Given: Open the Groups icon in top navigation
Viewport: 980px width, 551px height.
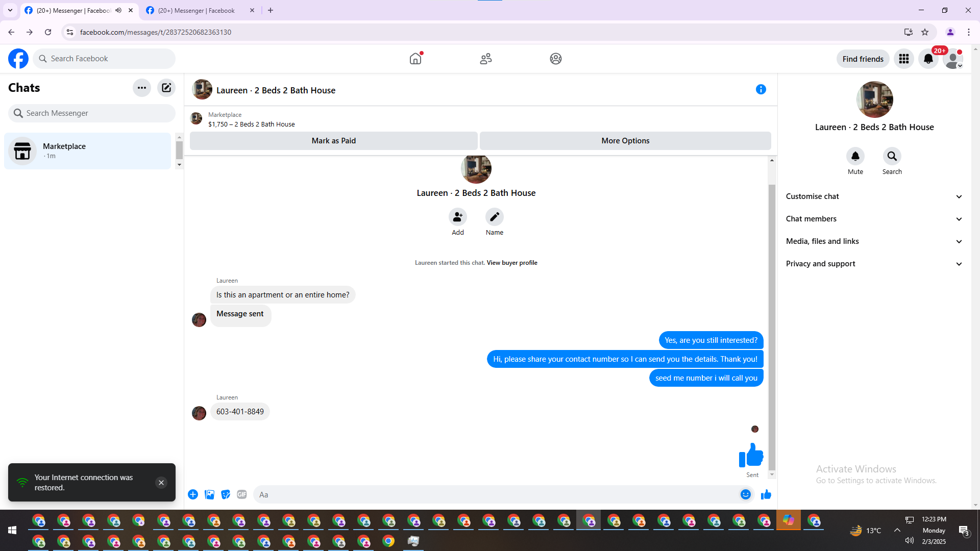Looking at the screenshot, I should click(x=556, y=59).
